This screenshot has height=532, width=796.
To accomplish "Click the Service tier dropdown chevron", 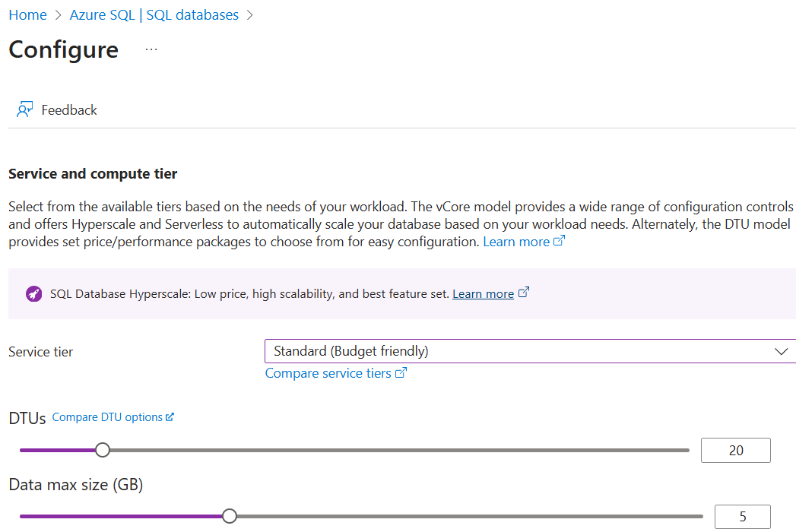I will click(781, 351).
